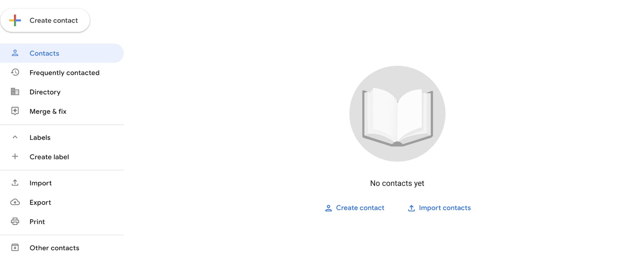Click the Directory building icon
Viewport: 644px width, 273px height.
pyautogui.click(x=15, y=92)
